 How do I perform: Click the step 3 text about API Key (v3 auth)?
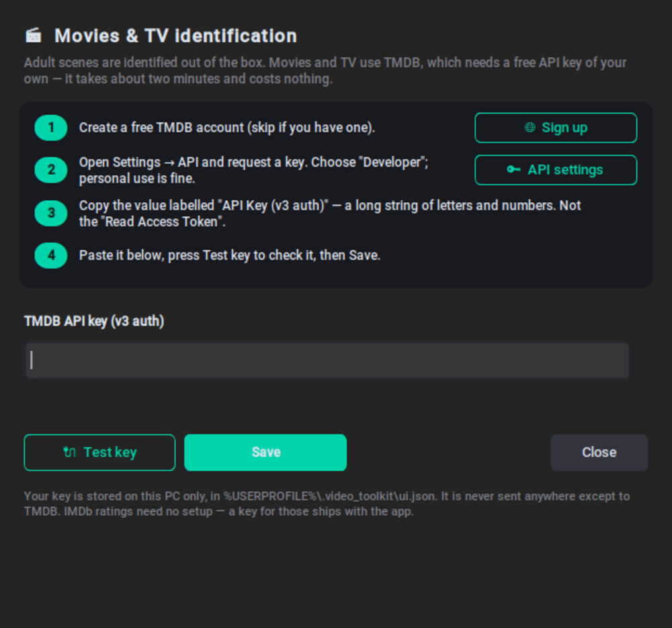point(329,214)
